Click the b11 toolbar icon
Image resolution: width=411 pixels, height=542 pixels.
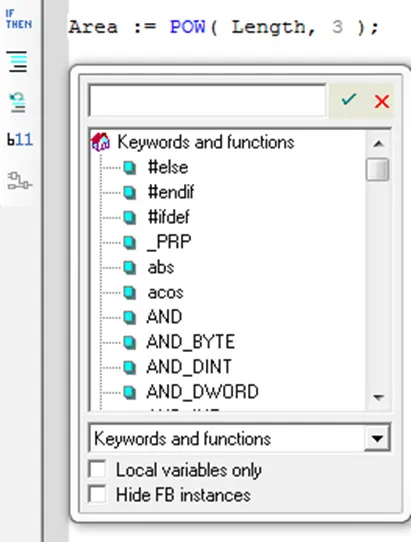tap(20, 140)
